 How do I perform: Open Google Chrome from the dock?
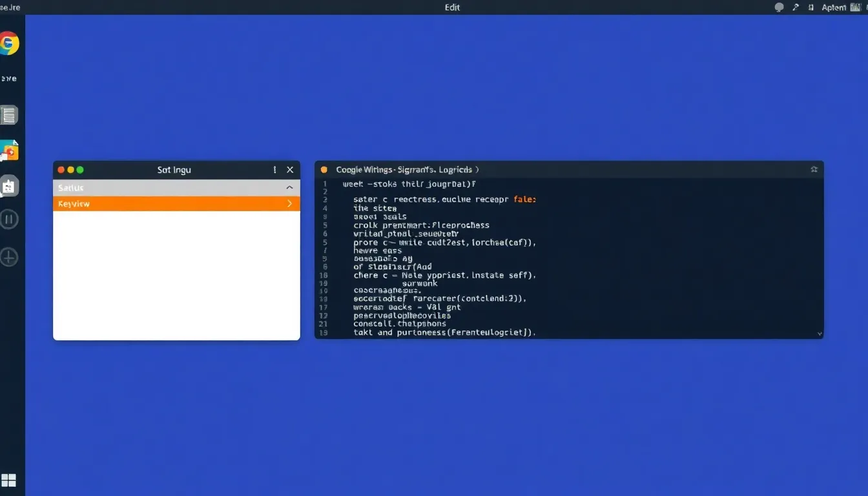click(8, 44)
